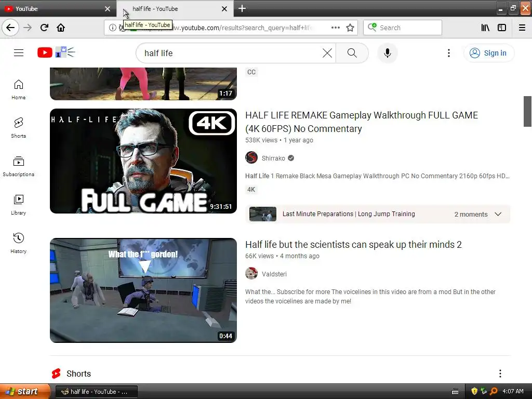Click the 4:07 AM system clock
Screen dimensions: 532x399
513,391
